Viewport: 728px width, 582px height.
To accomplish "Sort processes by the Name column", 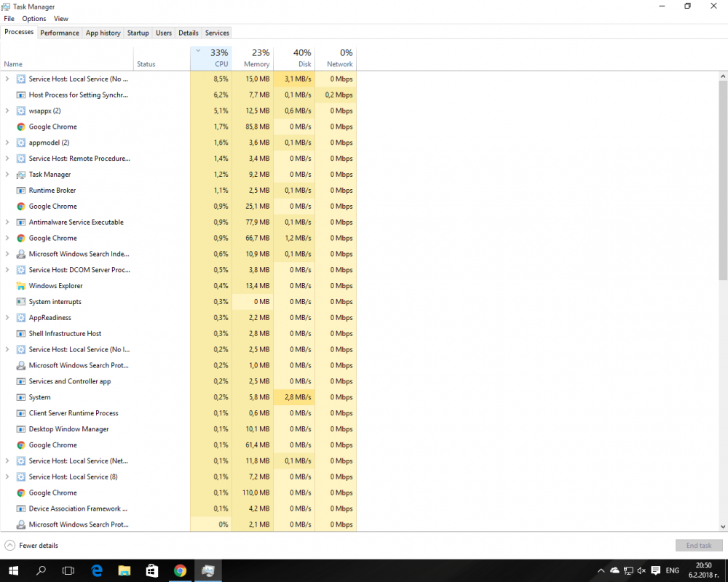I will click(x=67, y=58).
